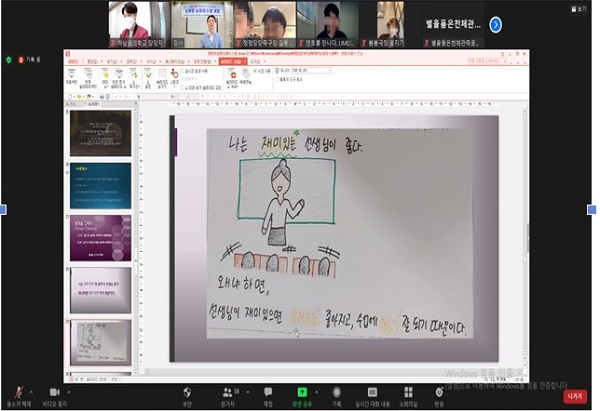
Task: Stop video using the camera icon
Action: (54, 392)
